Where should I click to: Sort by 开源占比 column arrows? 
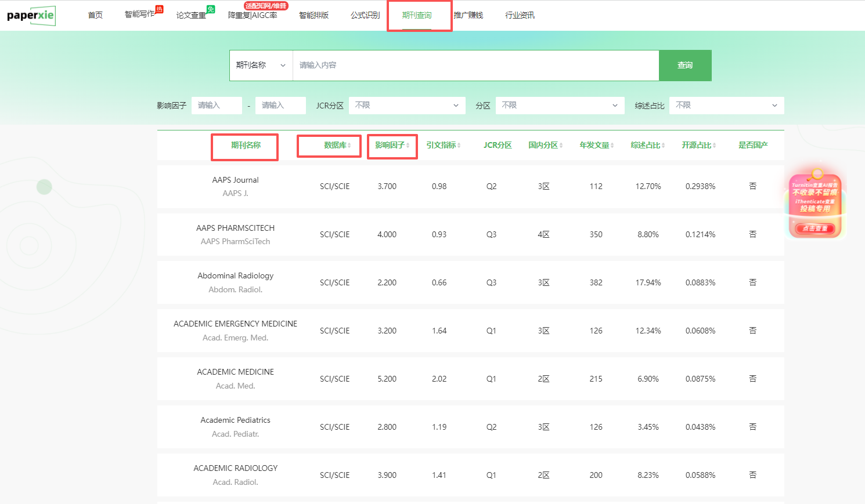[715, 146]
